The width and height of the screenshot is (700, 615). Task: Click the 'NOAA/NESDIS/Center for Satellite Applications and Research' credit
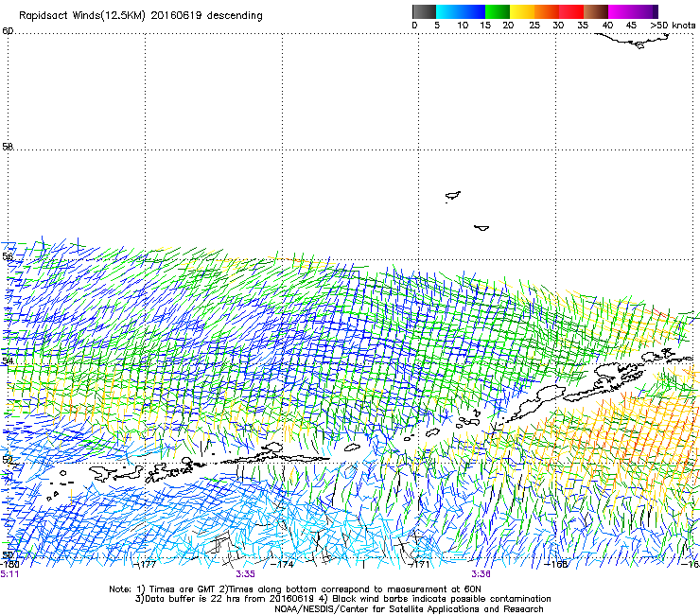(409, 609)
